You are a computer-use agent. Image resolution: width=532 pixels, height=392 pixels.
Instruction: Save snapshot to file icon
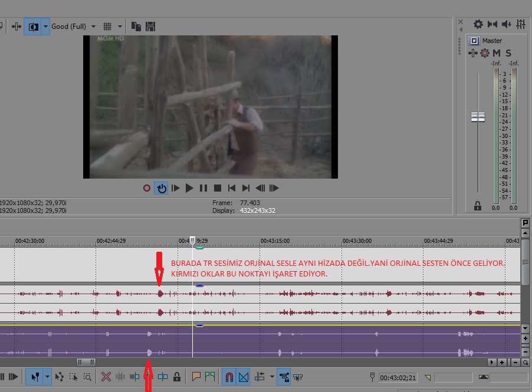[x=150, y=27]
